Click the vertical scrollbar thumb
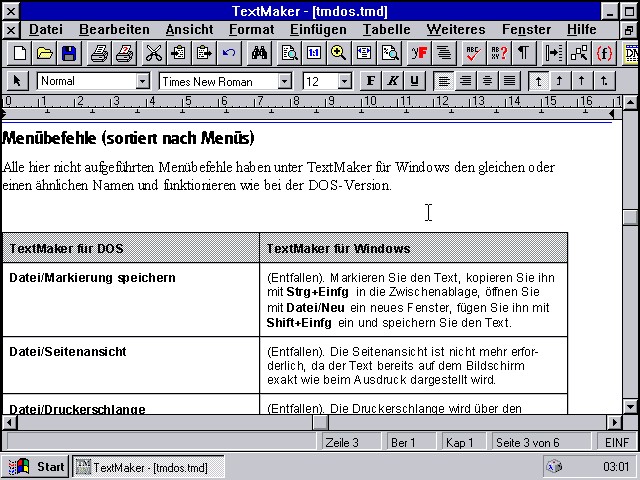The height and width of the screenshot is (480, 640). [x=630, y=217]
